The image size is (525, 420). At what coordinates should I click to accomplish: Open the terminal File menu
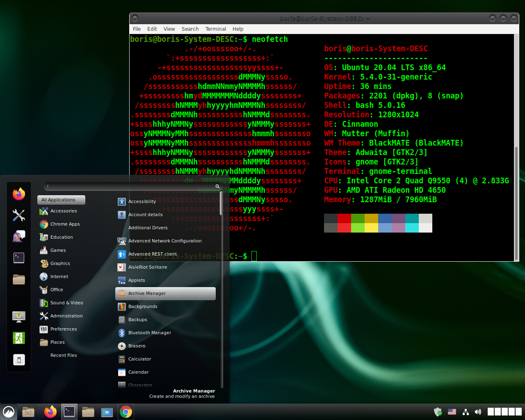coord(137,29)
